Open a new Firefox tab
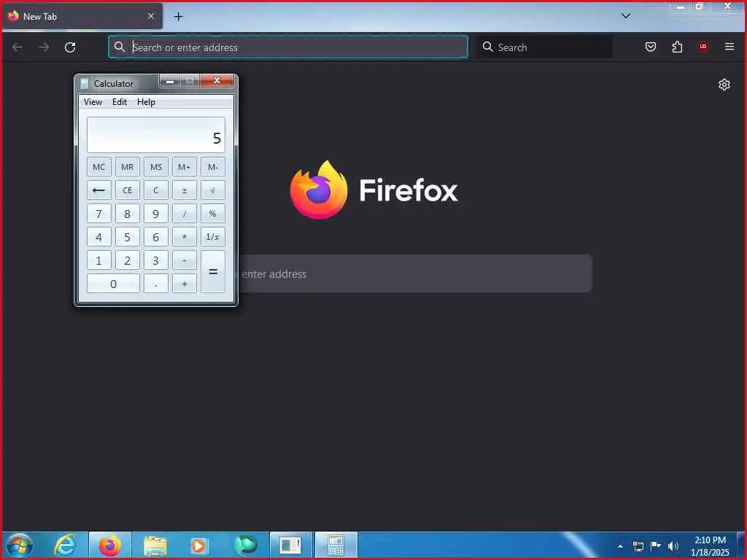The width and height of the screenshot is (747, 560). coord(178,17)
